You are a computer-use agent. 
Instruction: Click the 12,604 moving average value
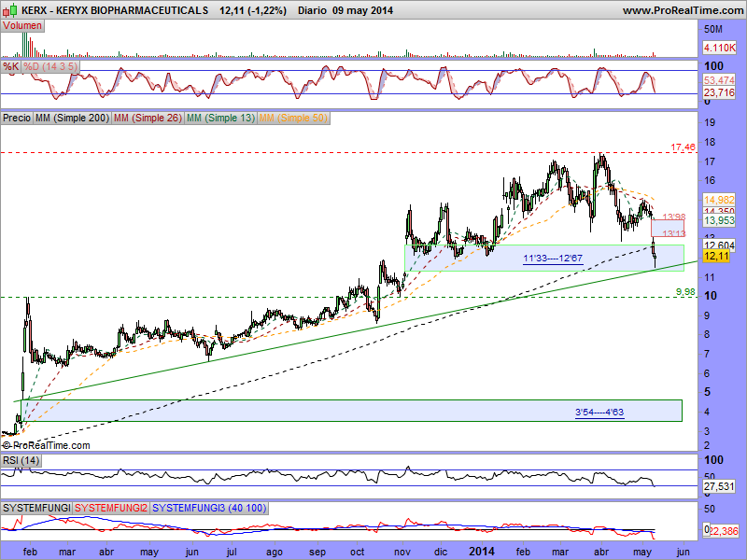click(719, 245)
